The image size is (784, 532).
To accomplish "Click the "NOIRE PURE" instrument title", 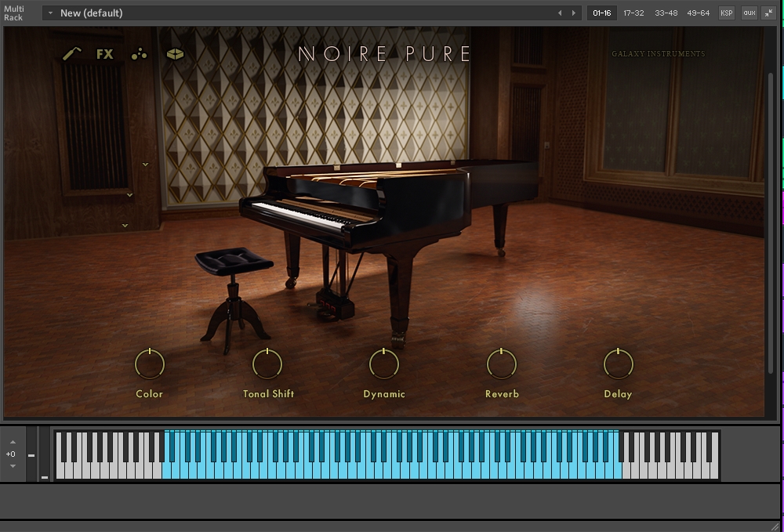I will [384, 53].
